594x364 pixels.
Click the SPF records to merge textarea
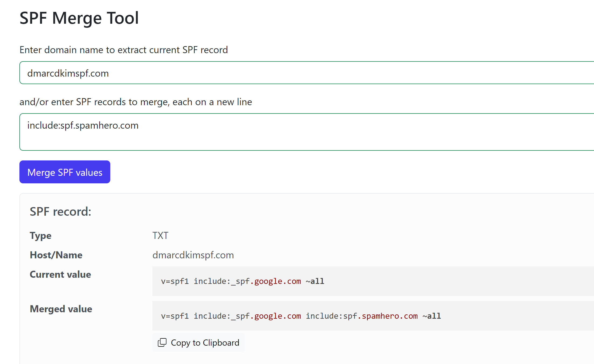point(307,132)
